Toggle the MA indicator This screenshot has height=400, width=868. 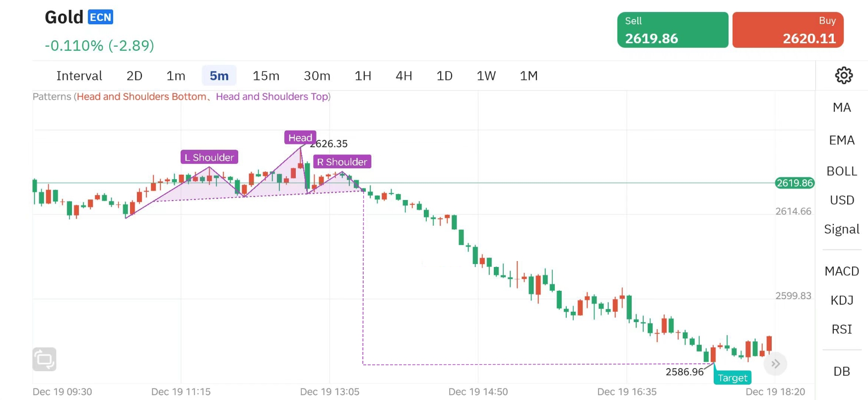[842, 108]
